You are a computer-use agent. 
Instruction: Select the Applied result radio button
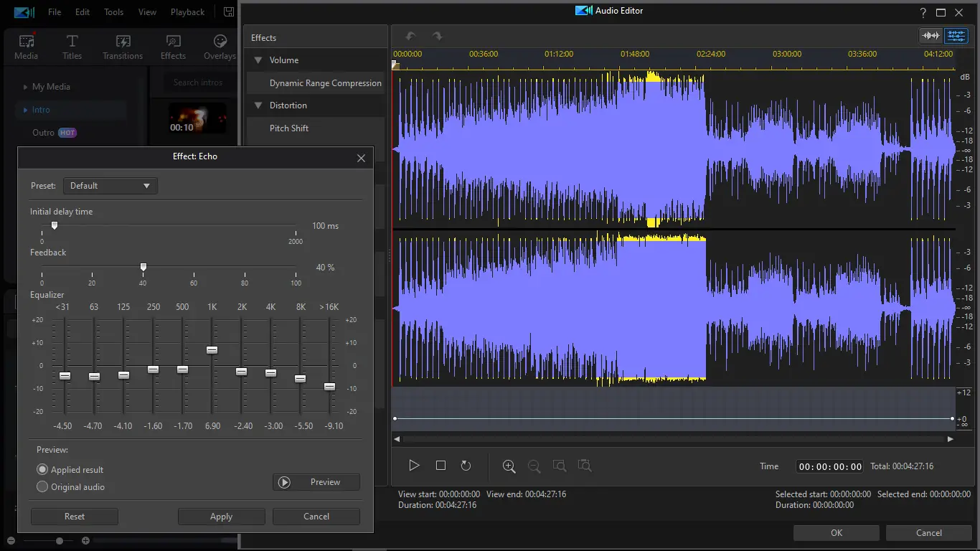click(42, 469)
